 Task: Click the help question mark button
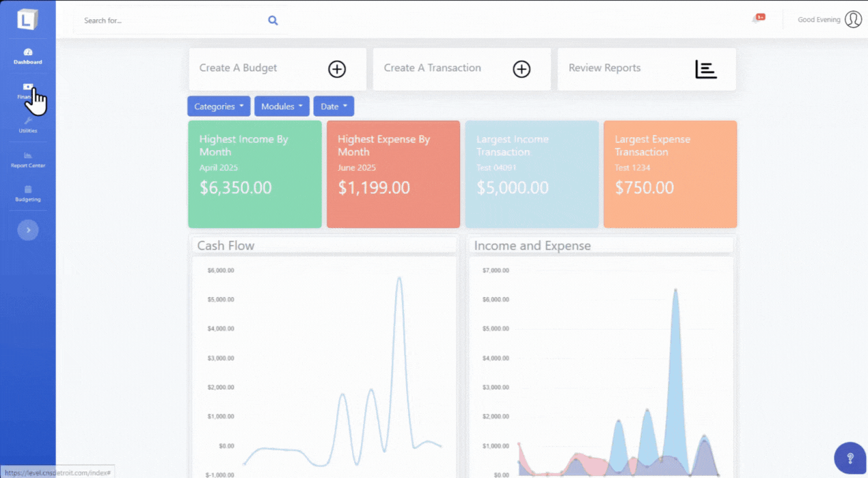click(x=850, y=458)
